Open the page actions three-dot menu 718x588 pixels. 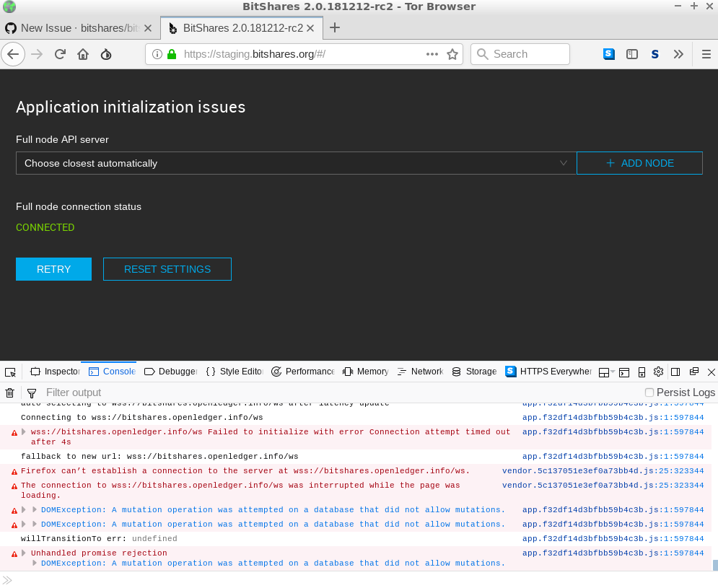pos(432,54)
